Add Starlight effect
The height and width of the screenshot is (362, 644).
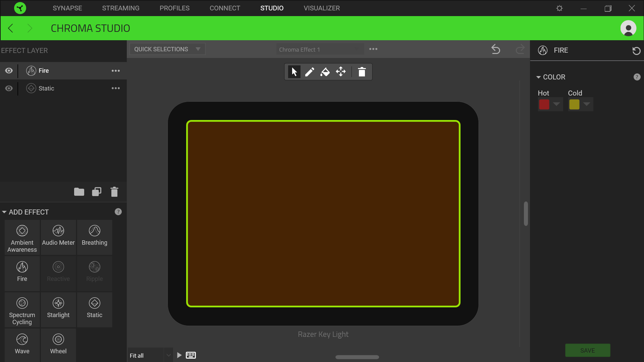click(x=58, y=310)
